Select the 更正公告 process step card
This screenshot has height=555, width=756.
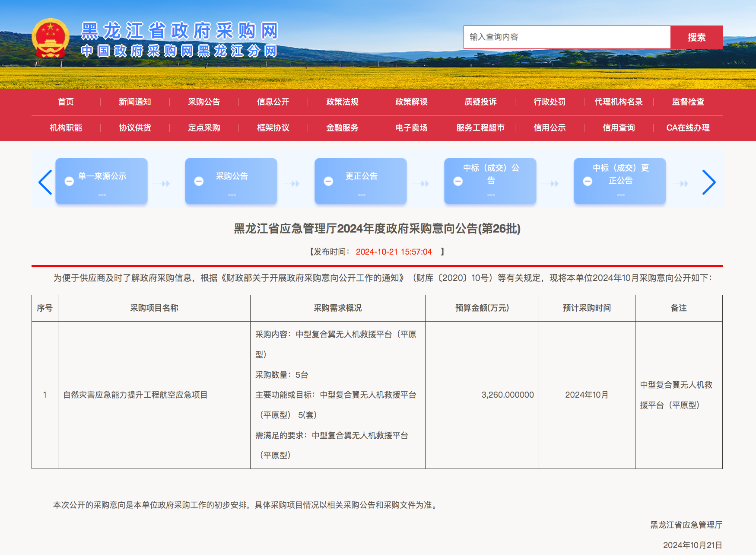click(x=361, y=181)
